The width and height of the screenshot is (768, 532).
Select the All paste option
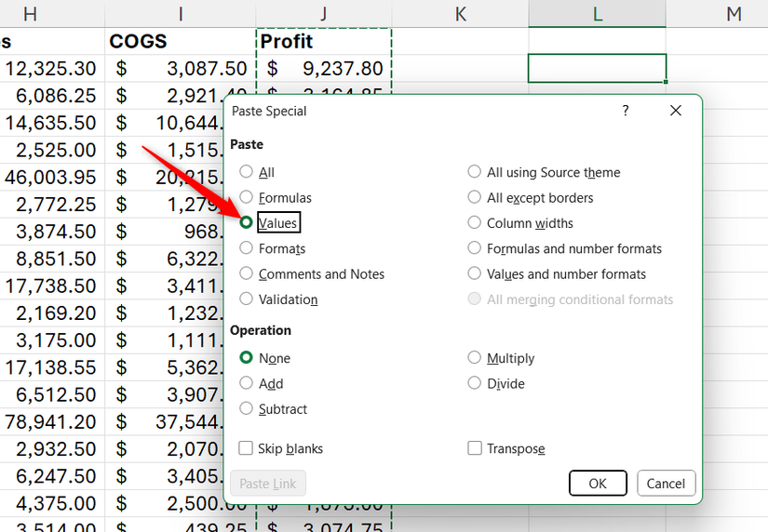(247, 172)
